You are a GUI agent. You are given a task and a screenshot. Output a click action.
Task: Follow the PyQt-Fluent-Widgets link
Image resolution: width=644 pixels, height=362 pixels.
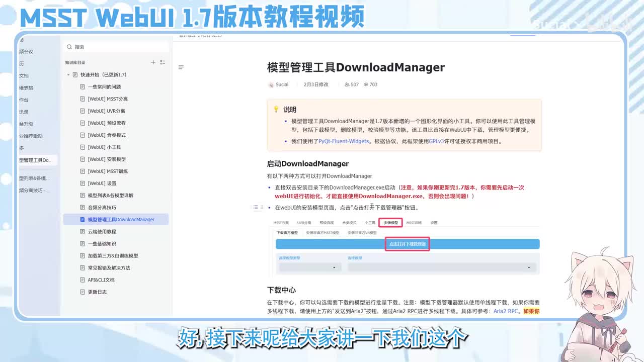(x=344, y=141)
